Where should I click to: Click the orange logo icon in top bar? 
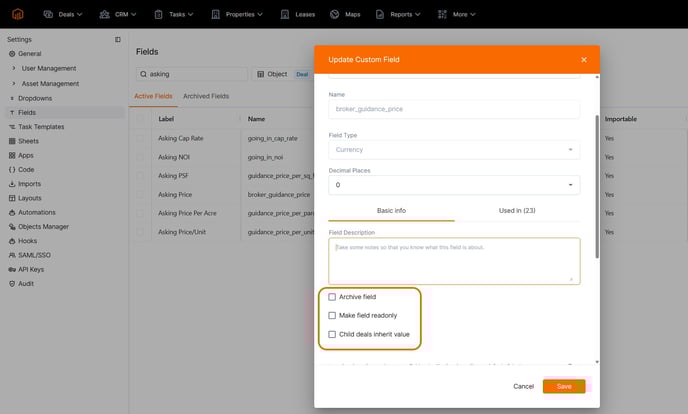19,15
